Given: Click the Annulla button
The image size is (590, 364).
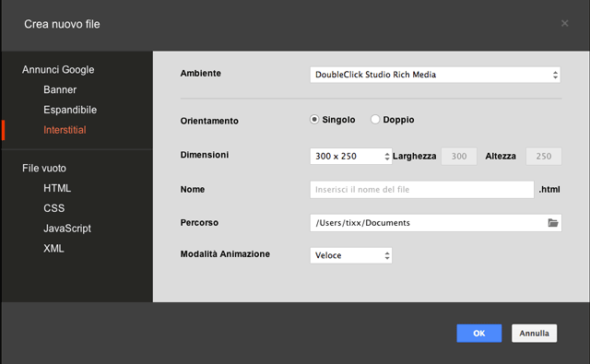Looking at the screenshot, I should point(534,334).
